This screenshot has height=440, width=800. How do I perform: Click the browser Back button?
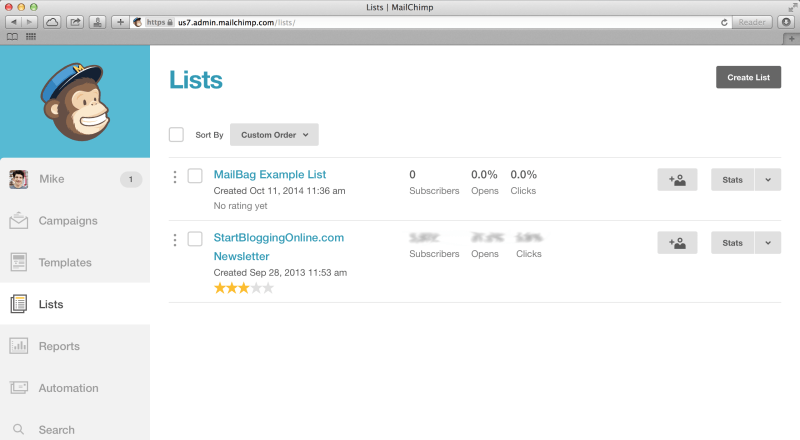coord(13,22)
